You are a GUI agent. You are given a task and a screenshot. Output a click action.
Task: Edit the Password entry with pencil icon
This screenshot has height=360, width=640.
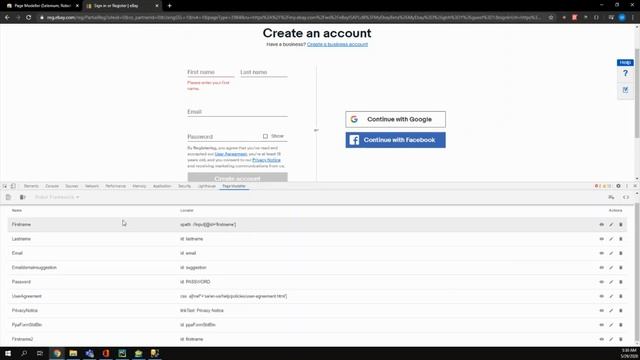pyautogui.click(x=611, y=282)
